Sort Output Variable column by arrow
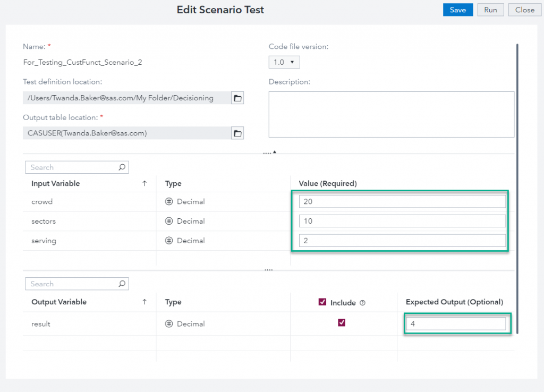 click(144, 302)
